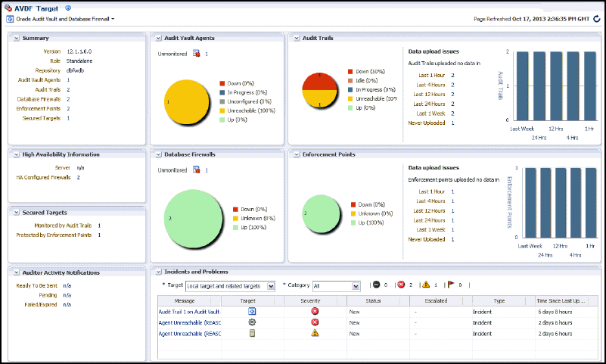Click the unmonitored icon in Audit Vault Agents
Image resolution: width=606 pixels, height=364 pixels.
pyautogui.click(x=197, y=53)
